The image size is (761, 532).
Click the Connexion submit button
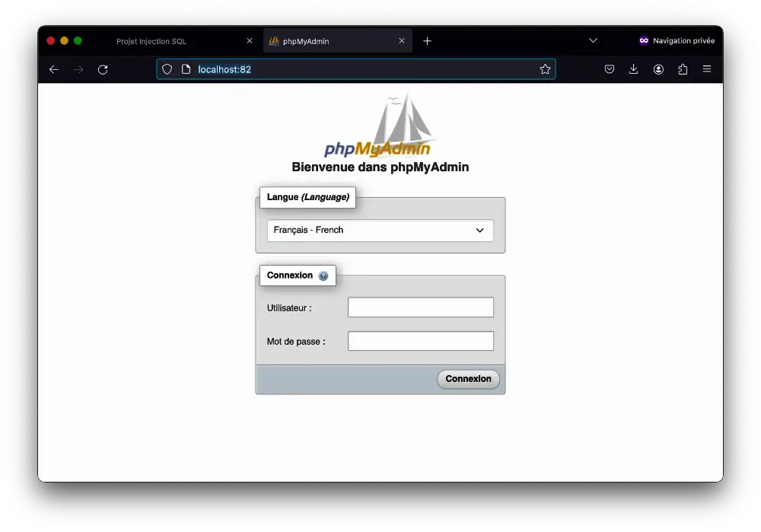point(468,379)
